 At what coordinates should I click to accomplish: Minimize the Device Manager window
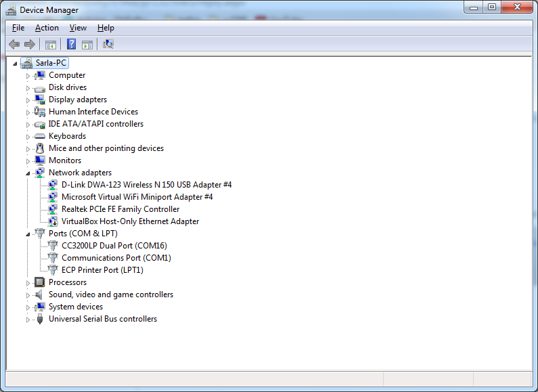(474, 7)
